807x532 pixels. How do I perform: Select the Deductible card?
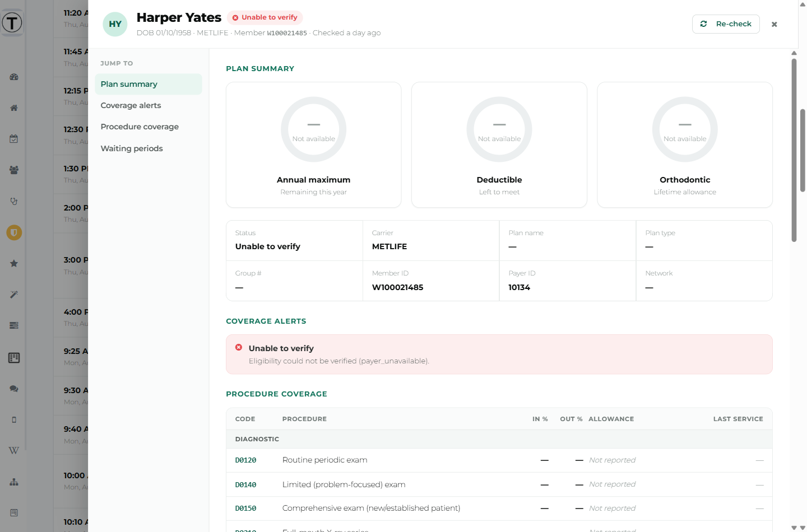pos(499,145)
